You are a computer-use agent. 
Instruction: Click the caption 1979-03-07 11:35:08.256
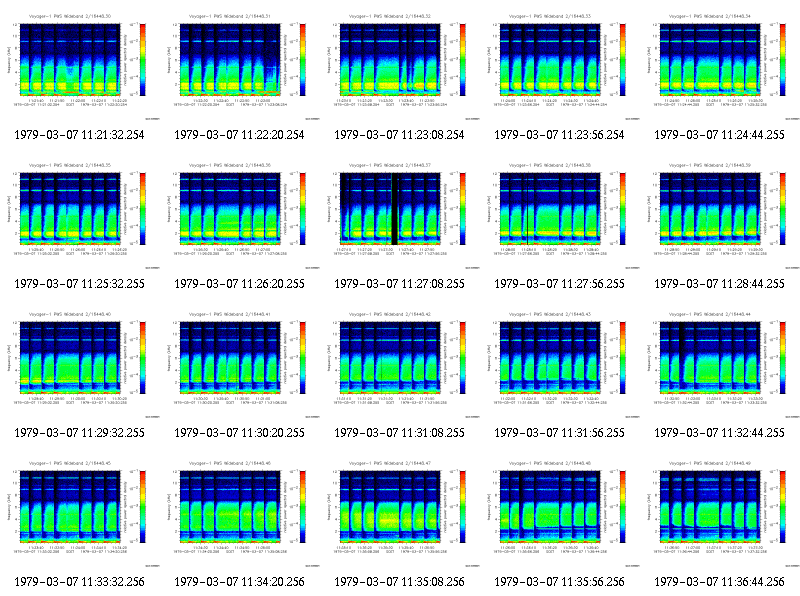(399, 582)
